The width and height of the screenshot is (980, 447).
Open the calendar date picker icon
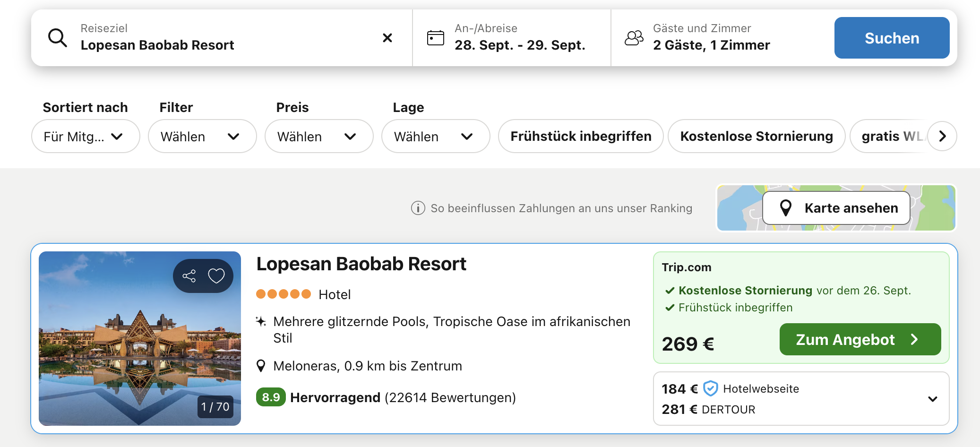coord(435,38)
